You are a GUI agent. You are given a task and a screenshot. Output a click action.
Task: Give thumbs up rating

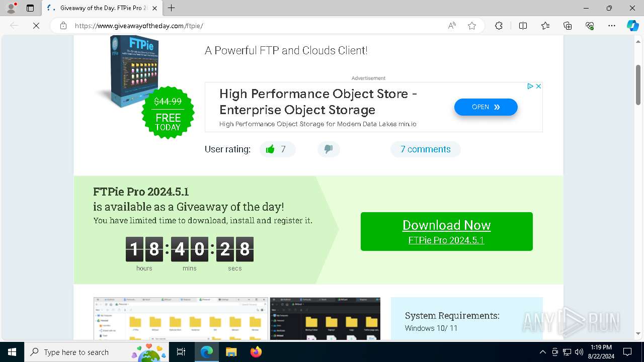277,149
